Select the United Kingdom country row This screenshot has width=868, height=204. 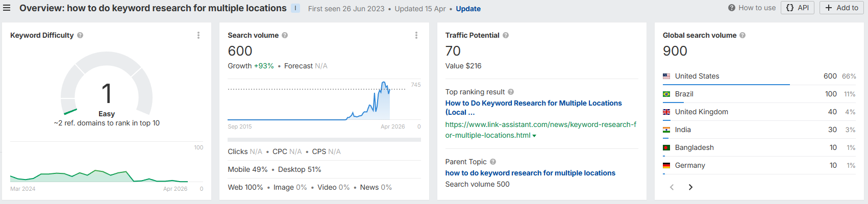pos(759,112)
